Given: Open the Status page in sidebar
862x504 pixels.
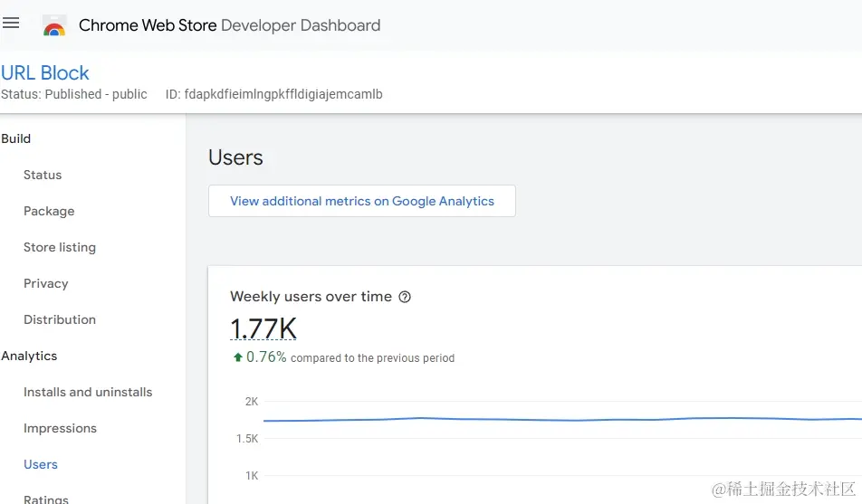Looking at the screenshot, I should (43, 175).
